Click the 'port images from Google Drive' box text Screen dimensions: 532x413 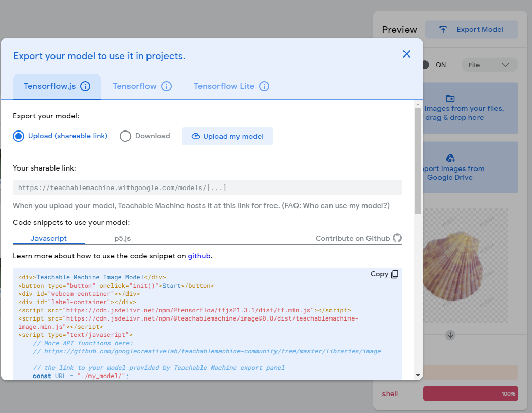(x=454, y=173)
